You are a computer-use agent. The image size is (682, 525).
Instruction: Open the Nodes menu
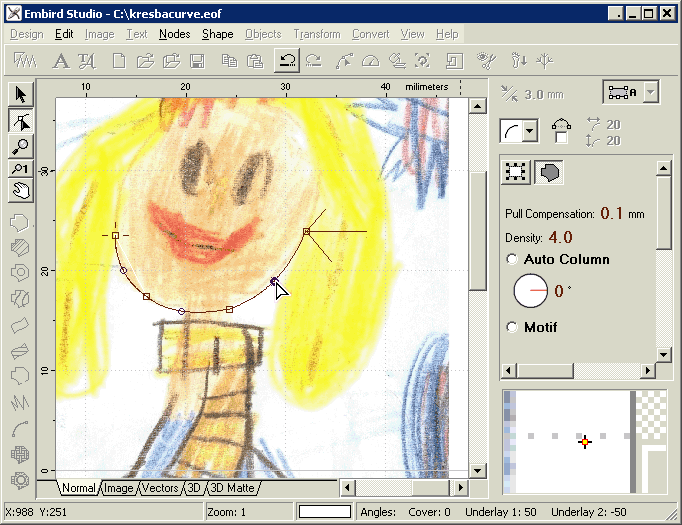tap(174, 34)
